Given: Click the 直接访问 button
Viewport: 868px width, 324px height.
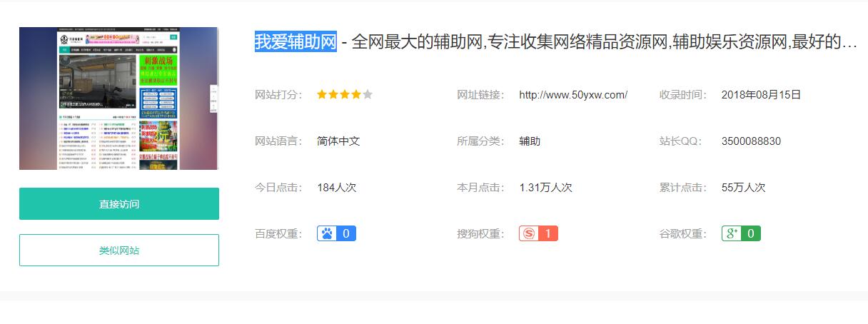Looking at the screenshot, I should coord(119,204).
